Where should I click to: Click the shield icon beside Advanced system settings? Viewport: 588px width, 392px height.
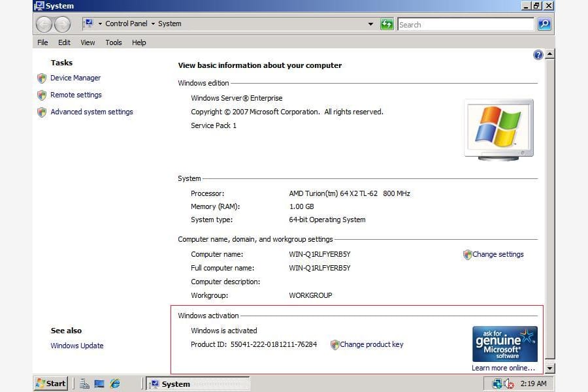42,112
